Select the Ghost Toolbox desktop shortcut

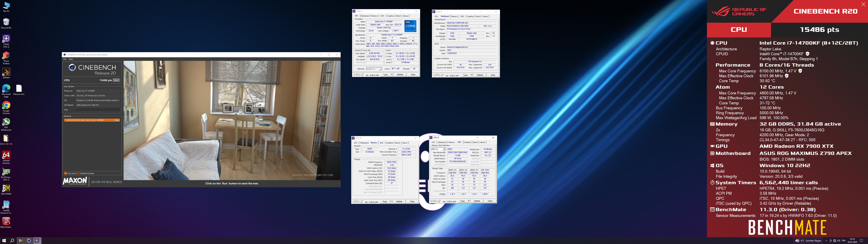[6, 58]
